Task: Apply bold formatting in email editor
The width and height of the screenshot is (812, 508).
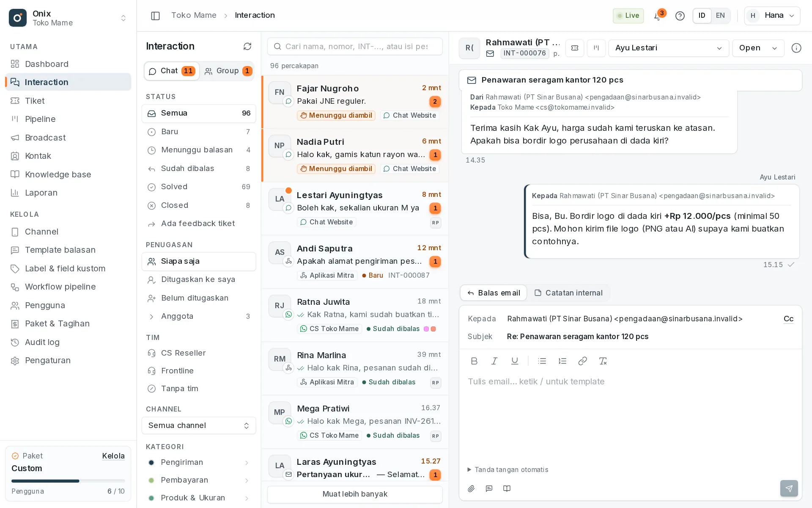Action: tap(474, 361)
